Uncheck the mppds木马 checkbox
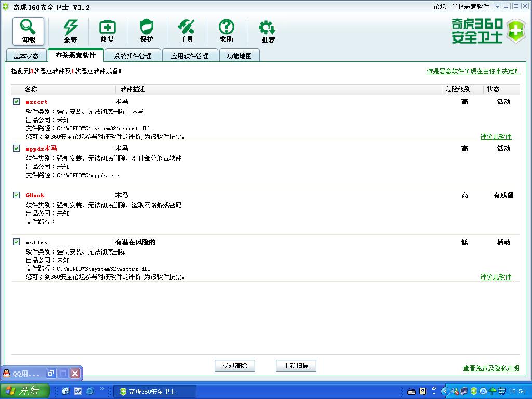This screenshot has height=399, width=532. [16, 148]
